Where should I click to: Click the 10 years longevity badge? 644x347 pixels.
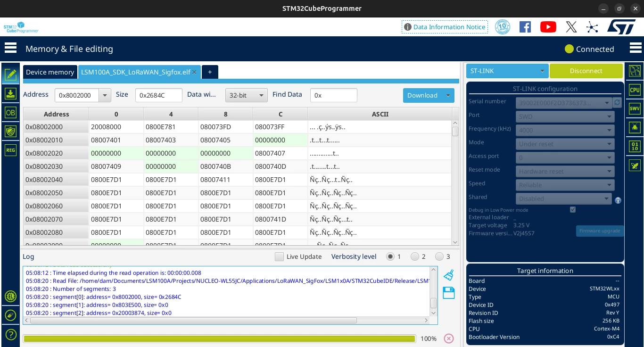(x=503, y=27)
